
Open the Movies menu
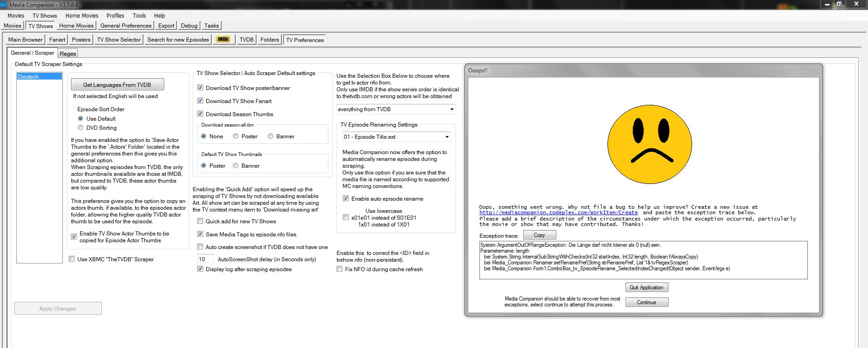[16, 15]
